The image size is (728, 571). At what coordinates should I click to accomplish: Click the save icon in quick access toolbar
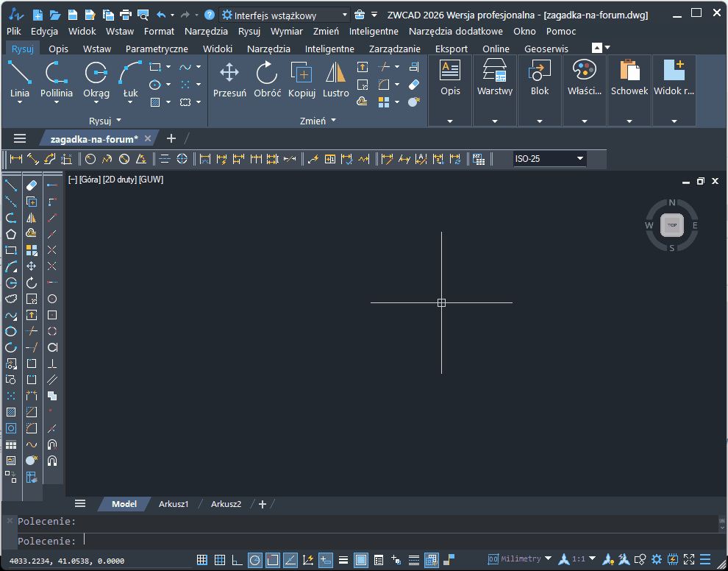click(x=73, y=15)
